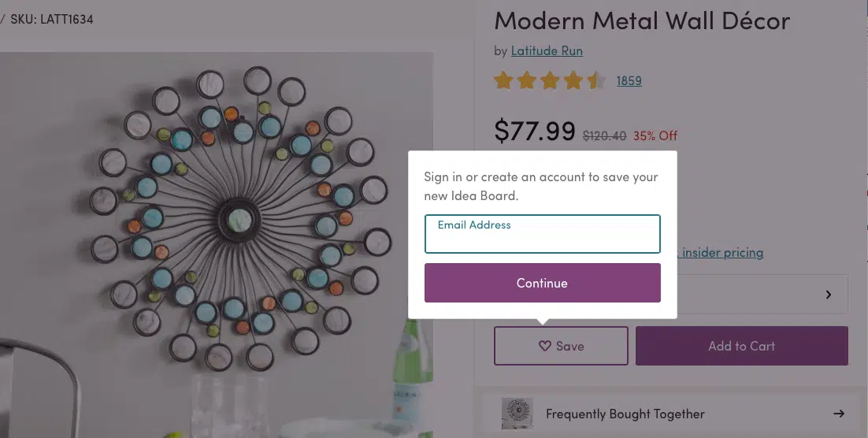This screenshot has width=868, height=438.
Task: Open the 1859 reviews link
Action: (x=629, y=80)
